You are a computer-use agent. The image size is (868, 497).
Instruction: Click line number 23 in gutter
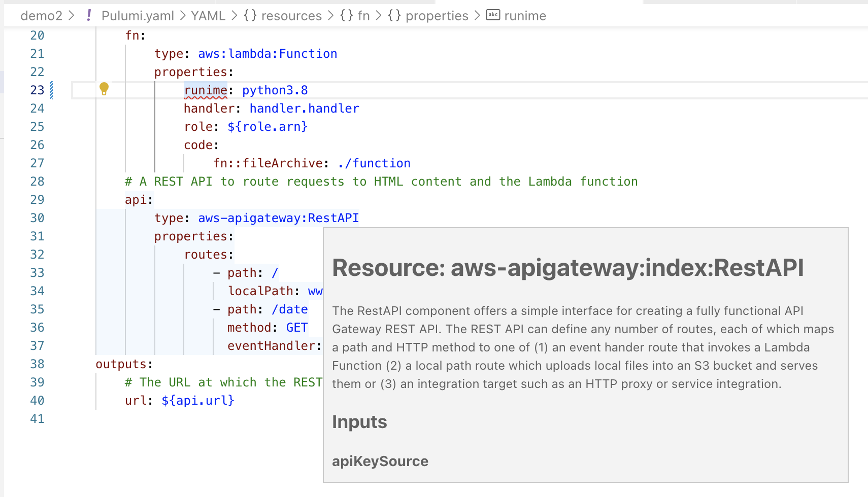click(37, 90)
